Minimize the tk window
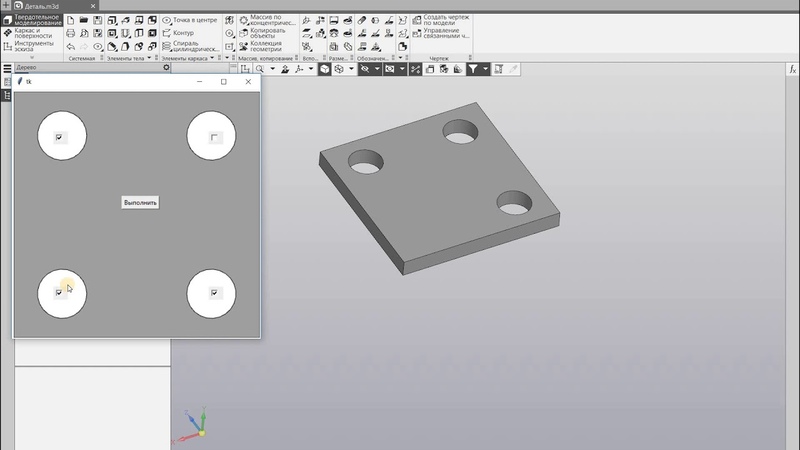 [199, 82]
